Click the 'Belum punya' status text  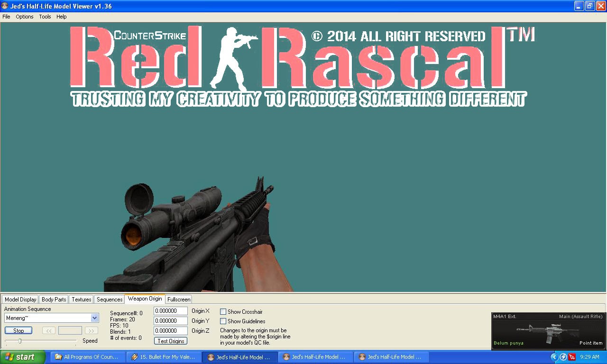(508, 343)
